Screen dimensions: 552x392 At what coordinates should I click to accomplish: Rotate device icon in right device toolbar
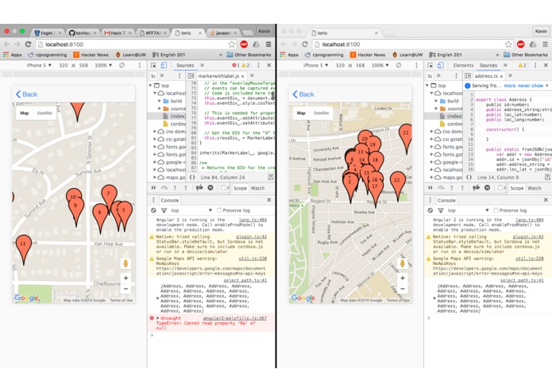[399, 65]
